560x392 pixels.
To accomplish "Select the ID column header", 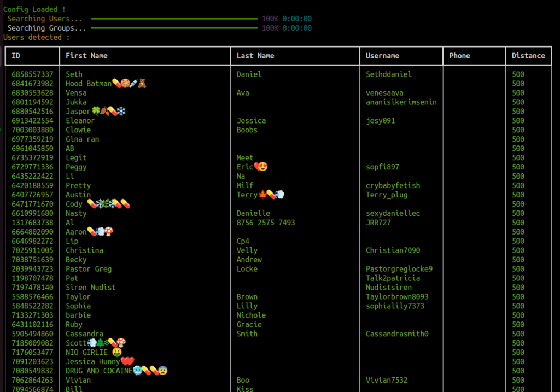I will tap(16, 56).
